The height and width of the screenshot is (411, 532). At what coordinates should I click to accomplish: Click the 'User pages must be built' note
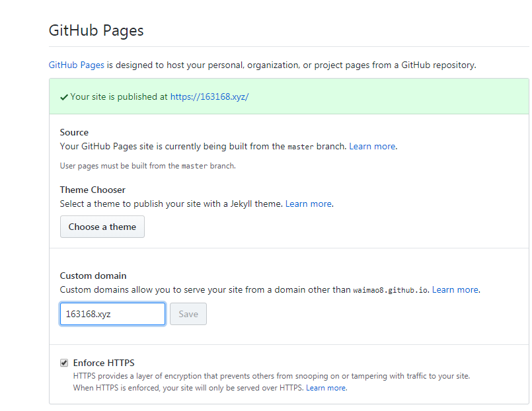tap(147, 166)
